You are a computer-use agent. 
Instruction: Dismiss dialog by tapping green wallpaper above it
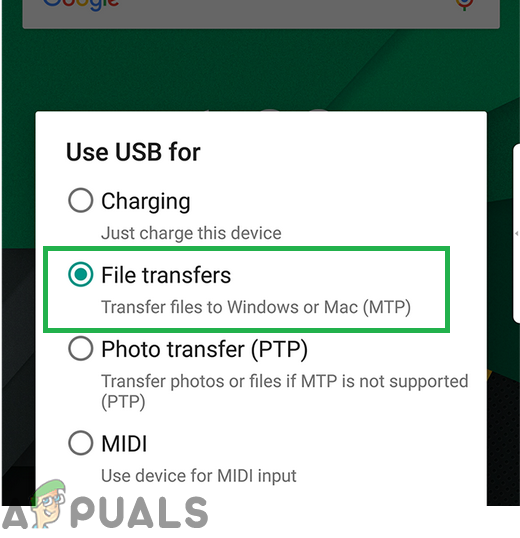(x=261, y=69)
